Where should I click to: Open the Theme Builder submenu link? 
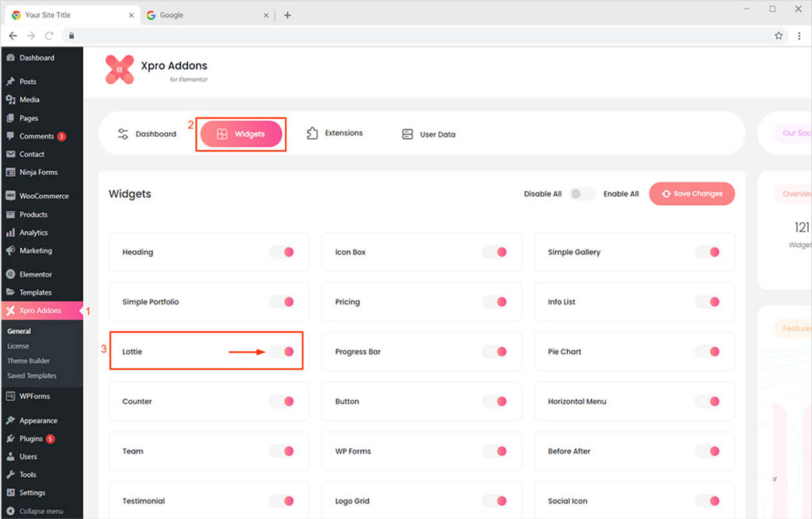click(x=29, y=361)
